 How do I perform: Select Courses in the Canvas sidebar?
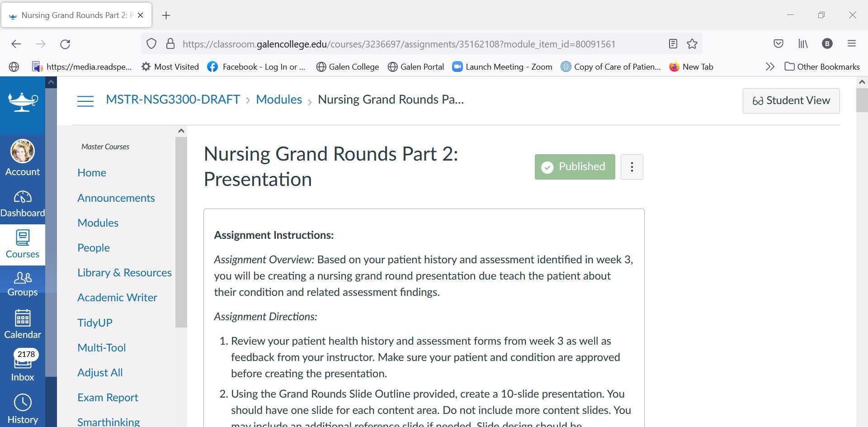click(x=23, y=244)
